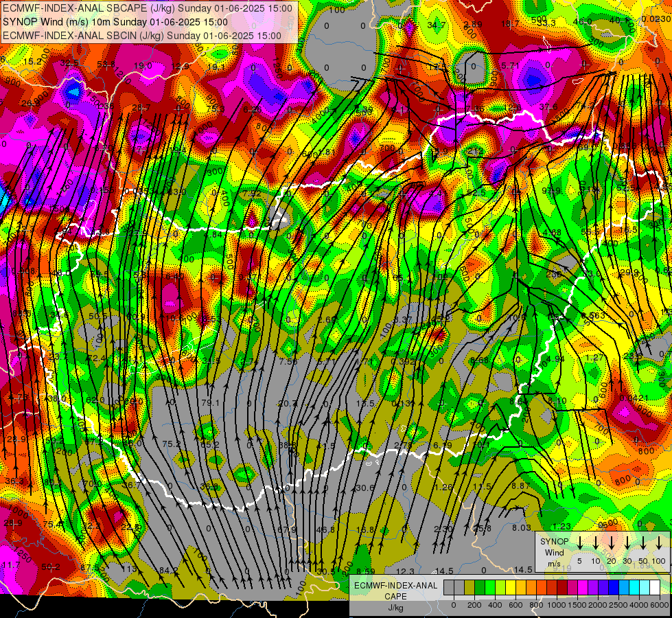Click the '50' wind speed label

643,561
